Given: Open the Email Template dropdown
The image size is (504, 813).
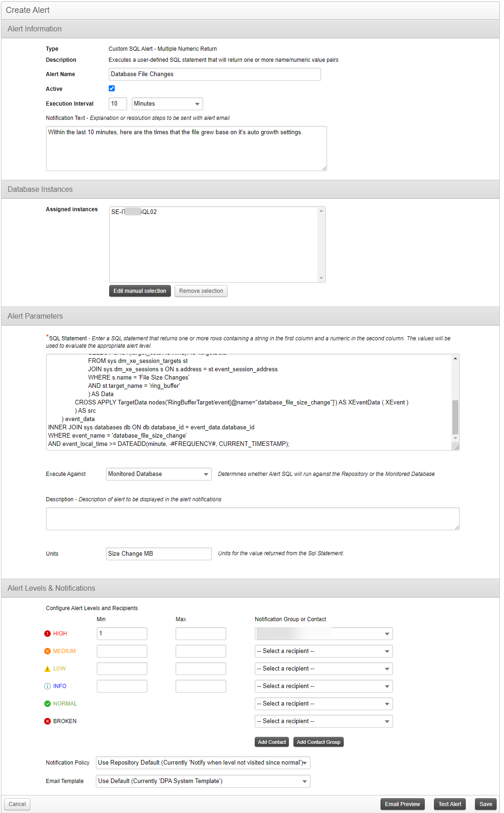Looking at the screenshot, I should [x=203, y=781].
